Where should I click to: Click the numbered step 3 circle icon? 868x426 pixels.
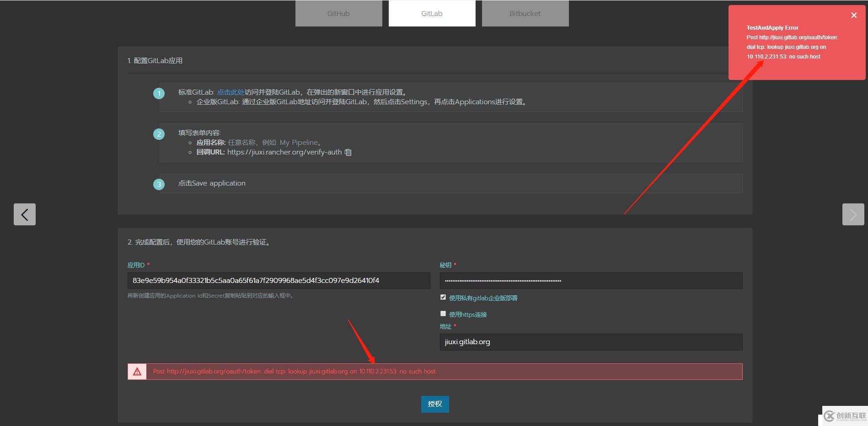coord(159,184)
